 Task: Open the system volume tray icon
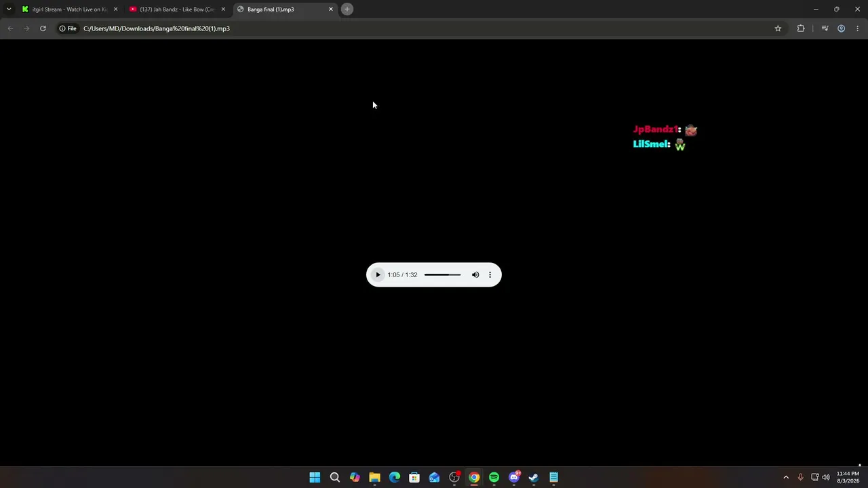coord(826,477)
